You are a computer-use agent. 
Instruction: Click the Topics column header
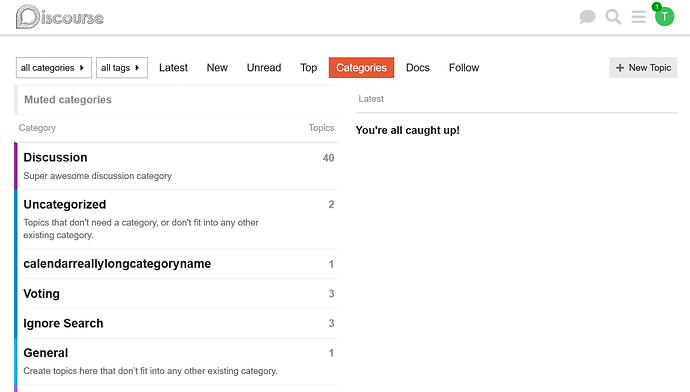tap(321, 128)
